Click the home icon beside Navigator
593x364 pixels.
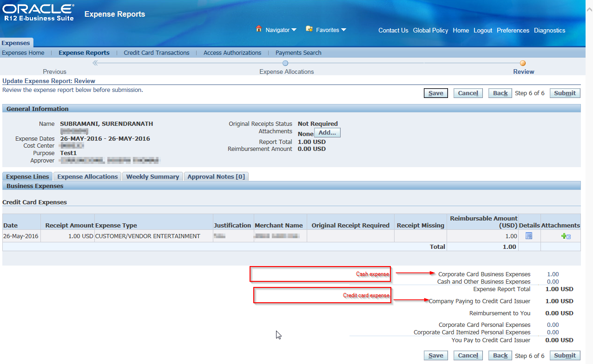pyautogui.click(x=259, y=29)
